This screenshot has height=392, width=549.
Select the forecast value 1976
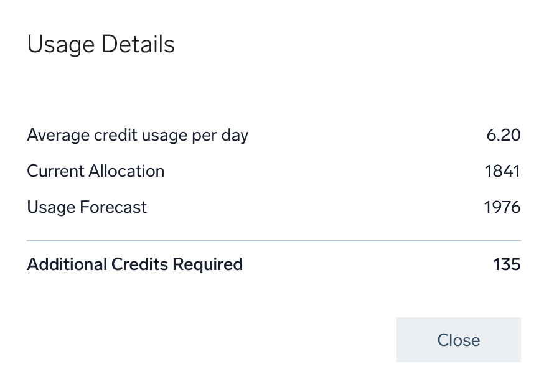pos(502,207)
